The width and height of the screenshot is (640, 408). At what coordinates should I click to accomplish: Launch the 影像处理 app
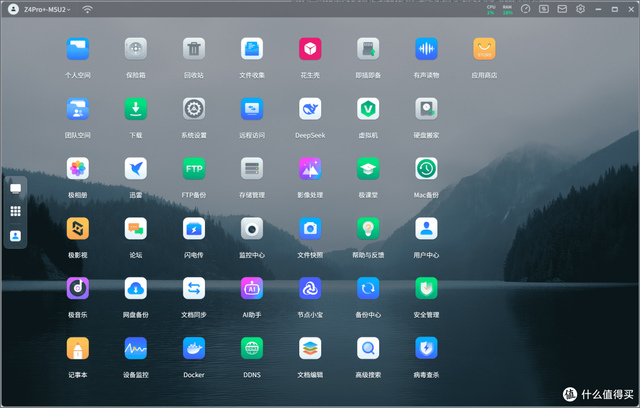pos(310,169)
